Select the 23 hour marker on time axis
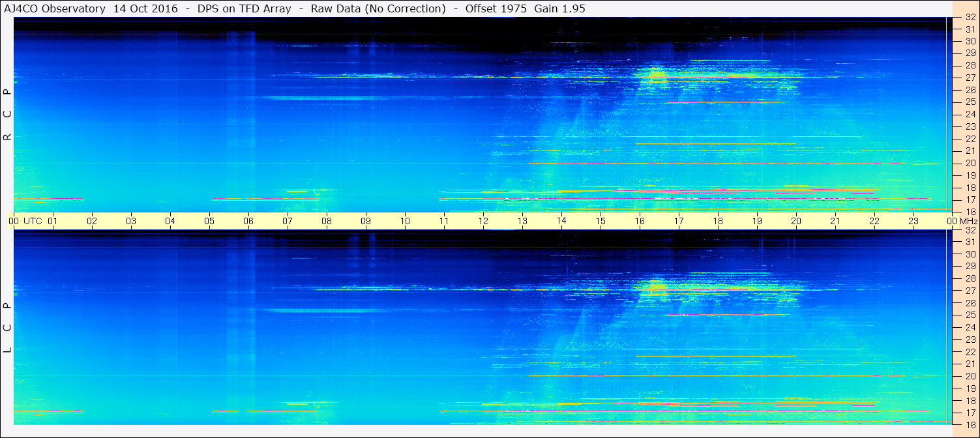 pos(913,221)
